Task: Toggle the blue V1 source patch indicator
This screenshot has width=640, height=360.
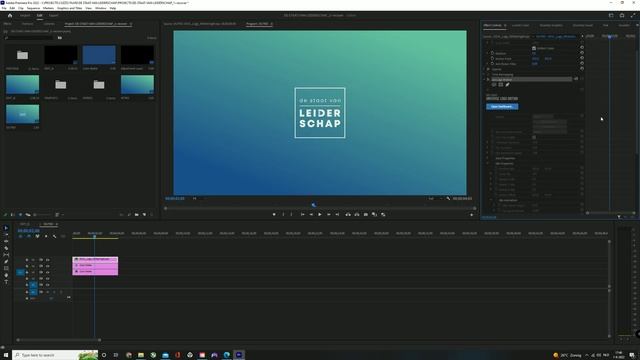Action: click(20, 272)
